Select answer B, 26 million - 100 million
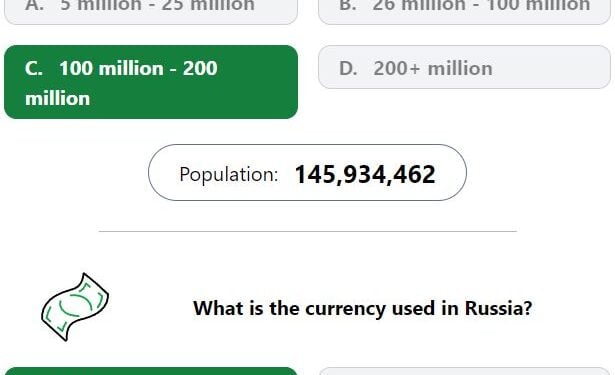This screenshot has height=375, width=615. 464,12
